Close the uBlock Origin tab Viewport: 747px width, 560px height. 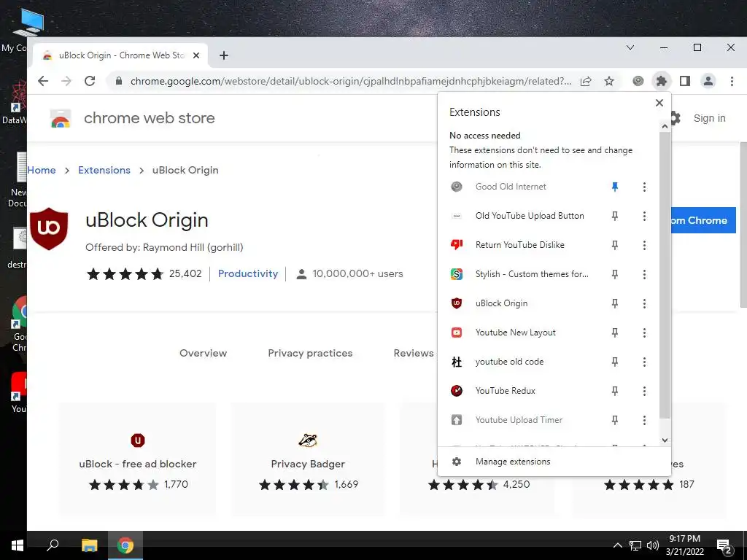point(196,55)
